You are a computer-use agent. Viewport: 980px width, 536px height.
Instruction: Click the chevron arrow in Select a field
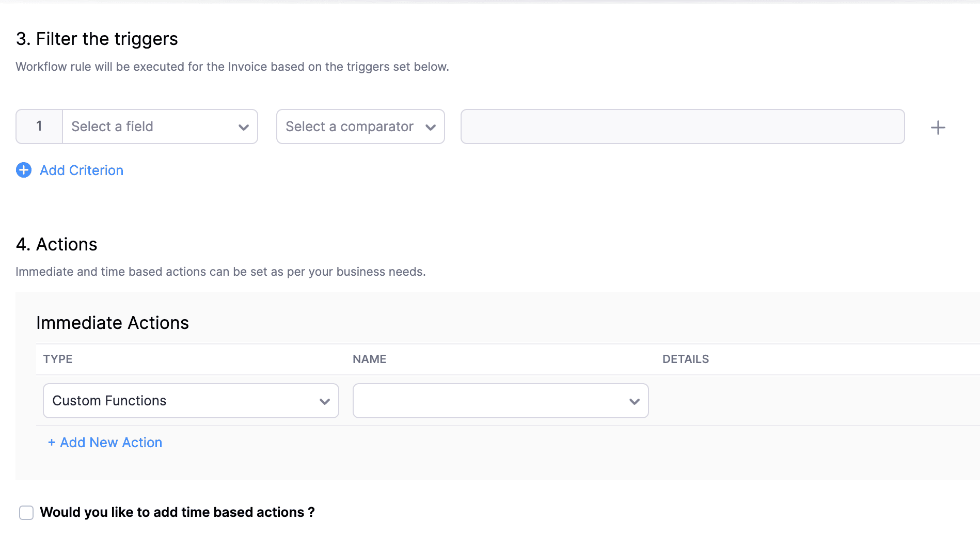pos(244,127)
